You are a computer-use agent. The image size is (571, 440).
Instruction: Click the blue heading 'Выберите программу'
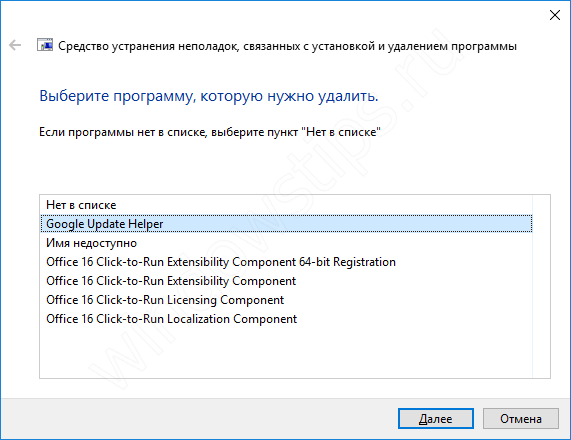(209, 96)
